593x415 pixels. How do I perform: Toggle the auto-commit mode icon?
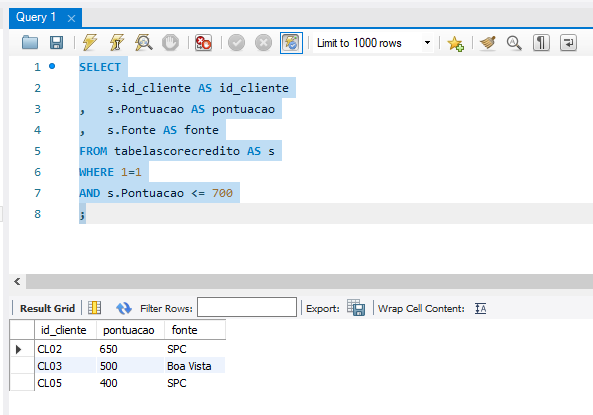291,43
